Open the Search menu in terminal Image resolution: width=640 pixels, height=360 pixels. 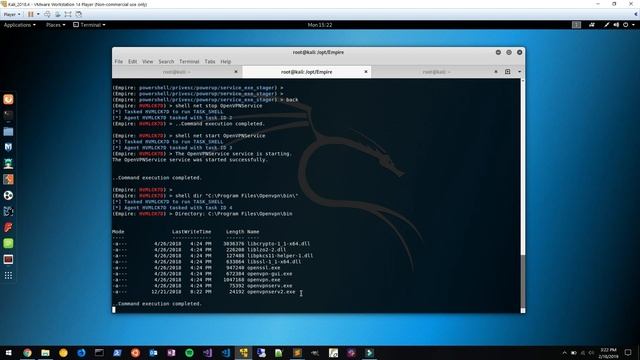coord(166,61)
